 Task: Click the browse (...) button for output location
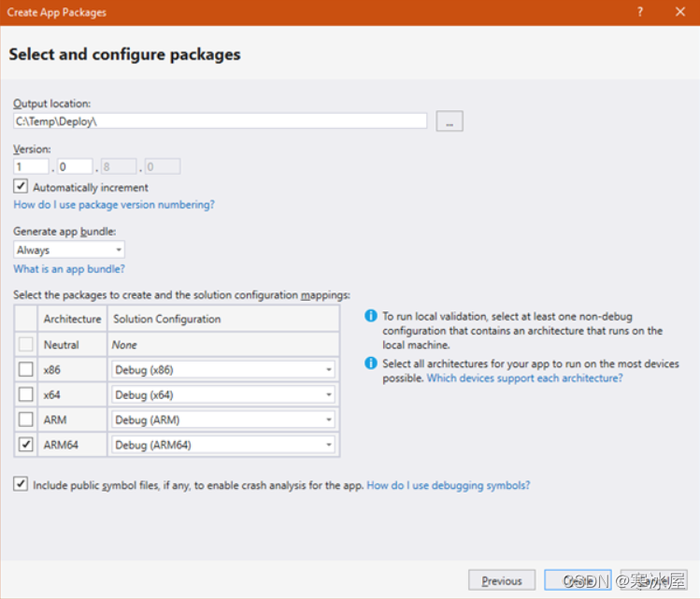point(450,121)
